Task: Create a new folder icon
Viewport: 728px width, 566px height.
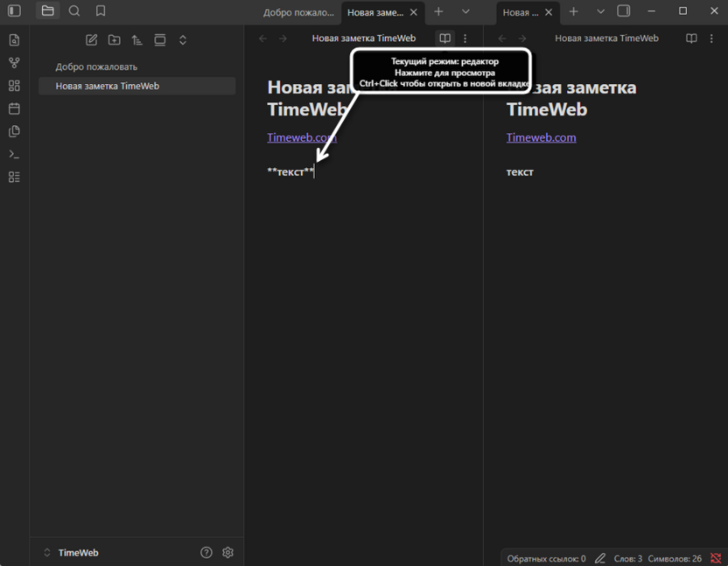Action: (115, 40)
